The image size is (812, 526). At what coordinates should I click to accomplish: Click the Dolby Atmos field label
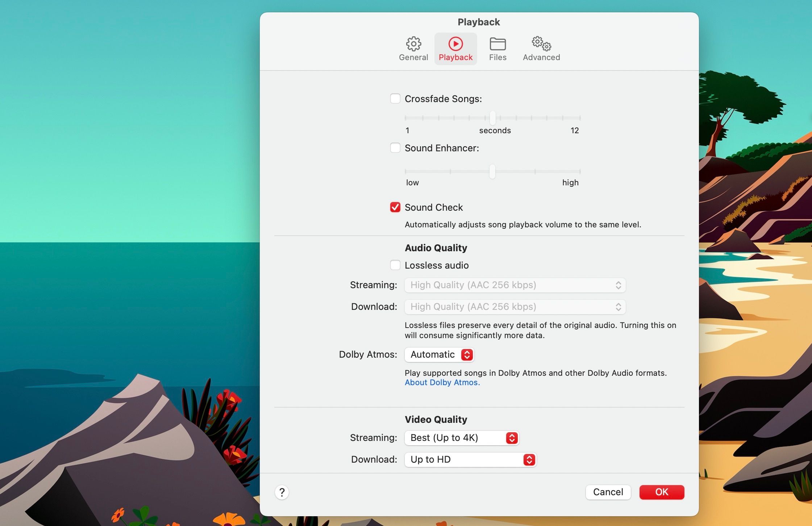coord(368,354)
